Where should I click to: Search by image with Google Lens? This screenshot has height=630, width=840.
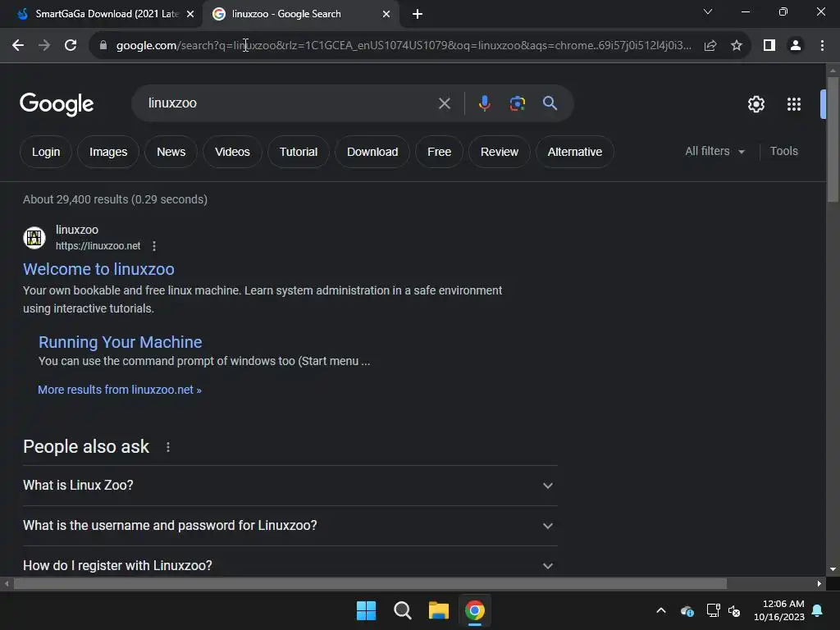tap(517, 103)
